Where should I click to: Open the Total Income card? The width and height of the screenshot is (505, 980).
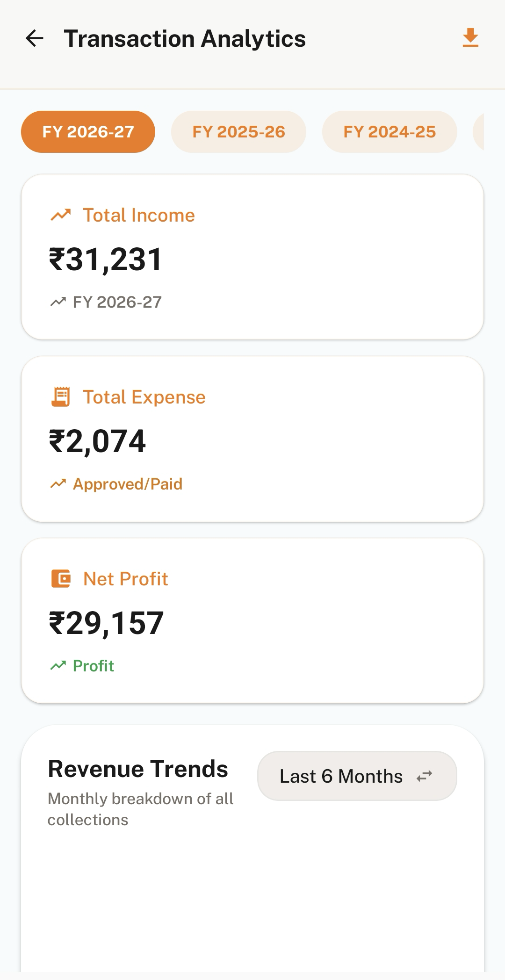pos(252,257)
